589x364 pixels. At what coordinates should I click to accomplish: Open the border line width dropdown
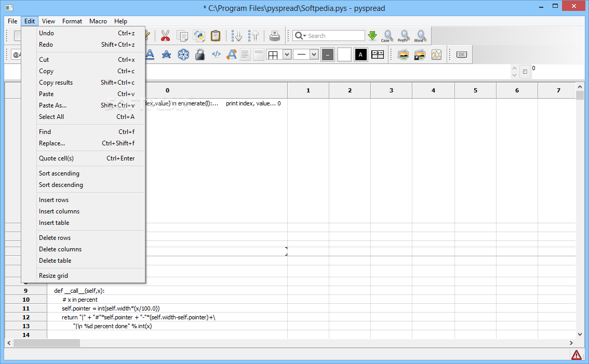pyautogui.click(x=314, y=55)
